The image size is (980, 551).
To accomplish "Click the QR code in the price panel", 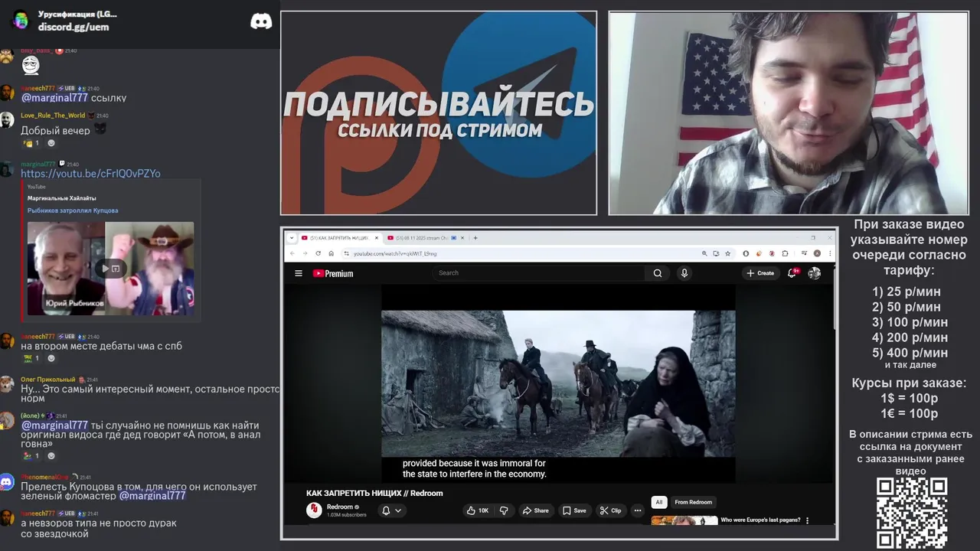I will click(912, 513).
